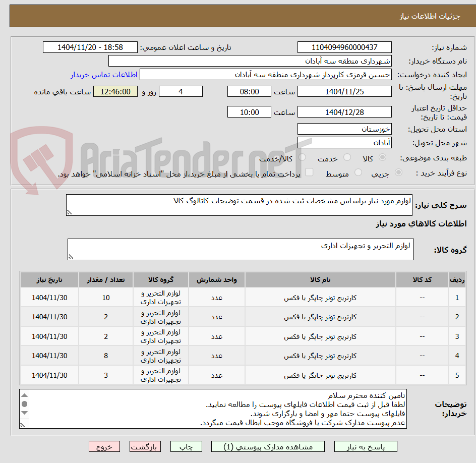Click unit عدد in row 5
The image size is (476, 463).
[x=217, y=375]
